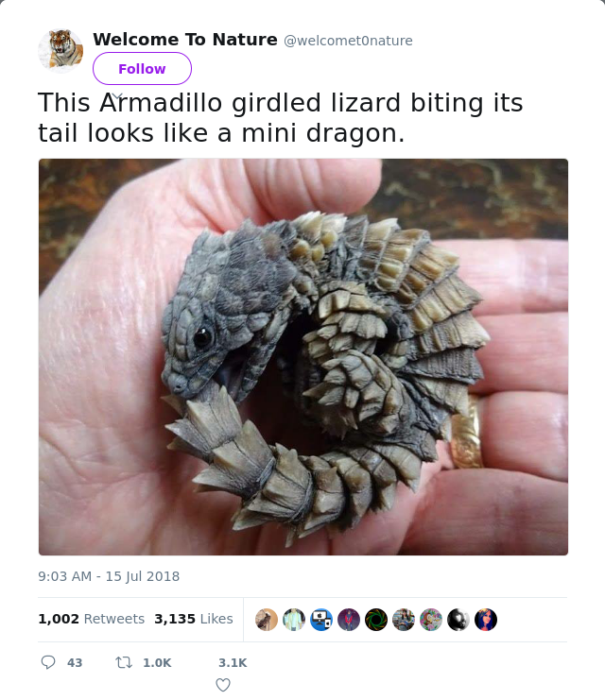Click the 43 replies count
The image size is (605, 700).
tap(75, 662)
